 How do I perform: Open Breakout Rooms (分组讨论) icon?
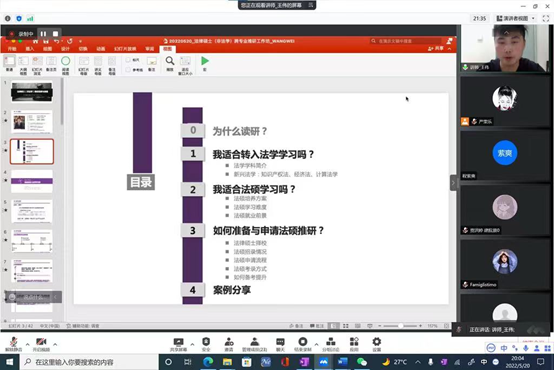pos(331,345)
